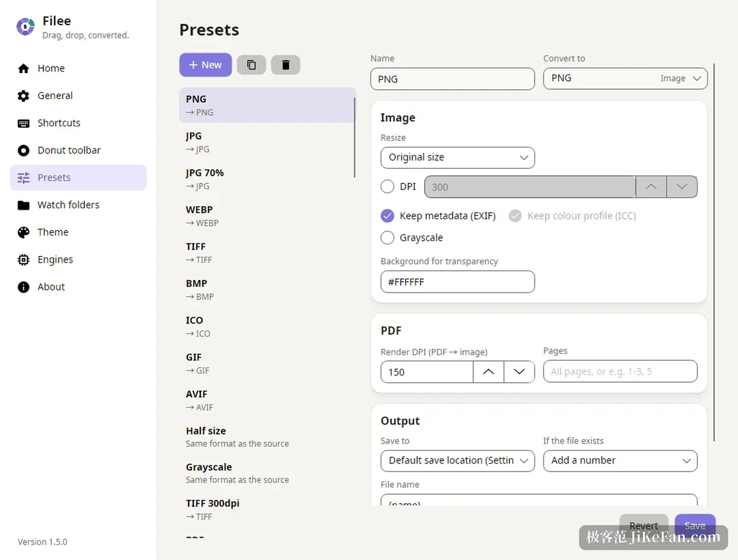Viewport: 738px width, 560px height.
Task: Click the Render DPI 150 field
Action: (427, 372)
